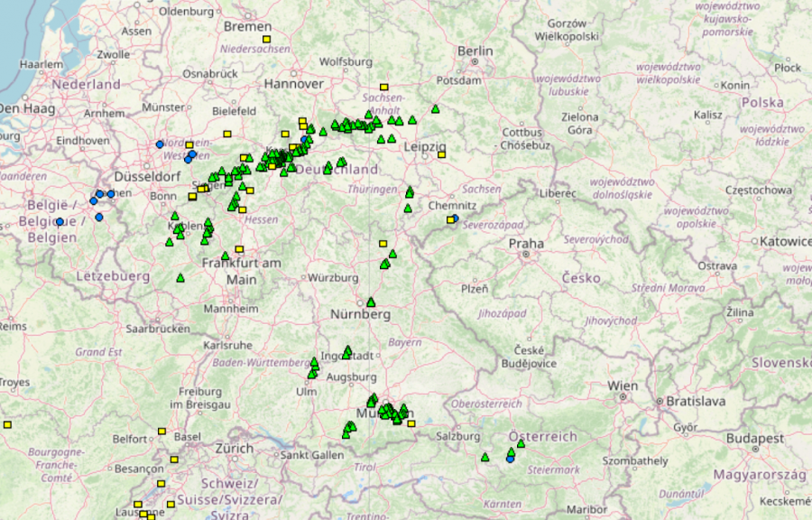This screenshot has height=520, width=812.
Task: Click the Berlin city label on map
Action: 475,51
